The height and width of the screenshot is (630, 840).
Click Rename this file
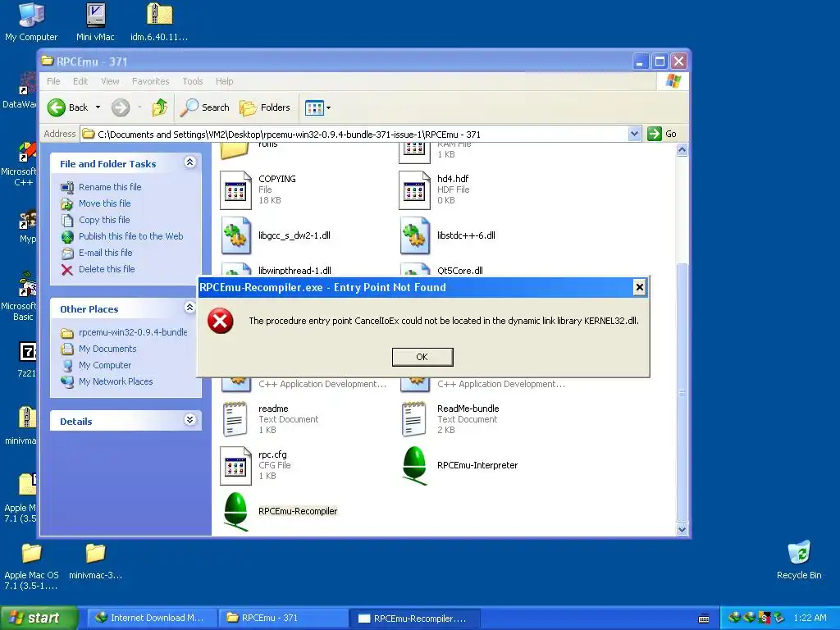[110, 187]
